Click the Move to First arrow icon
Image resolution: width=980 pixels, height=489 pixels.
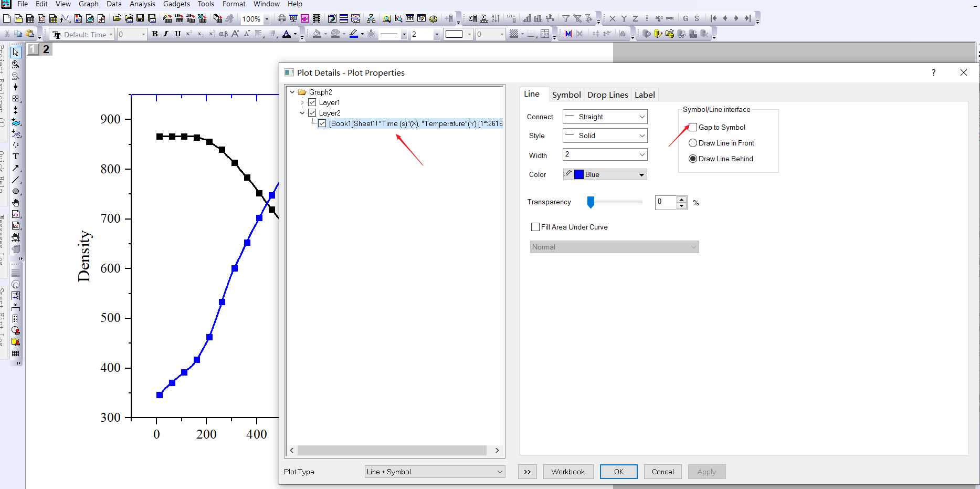click(713, 18)
